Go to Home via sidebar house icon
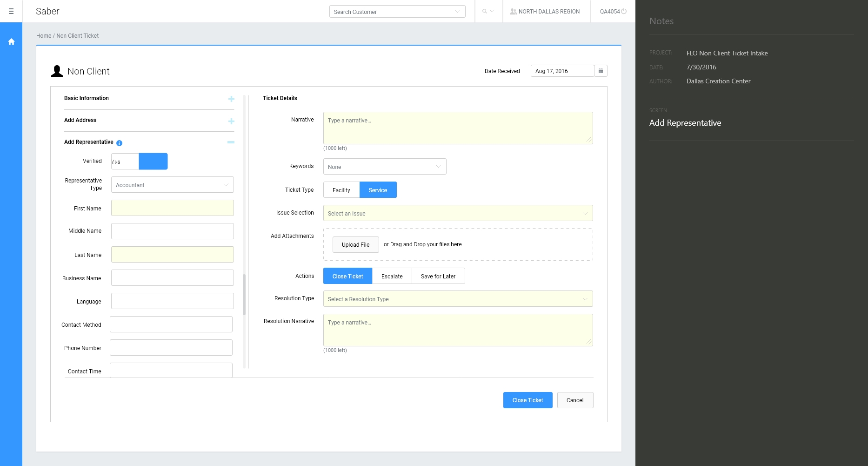 click(x=11, y=42)
